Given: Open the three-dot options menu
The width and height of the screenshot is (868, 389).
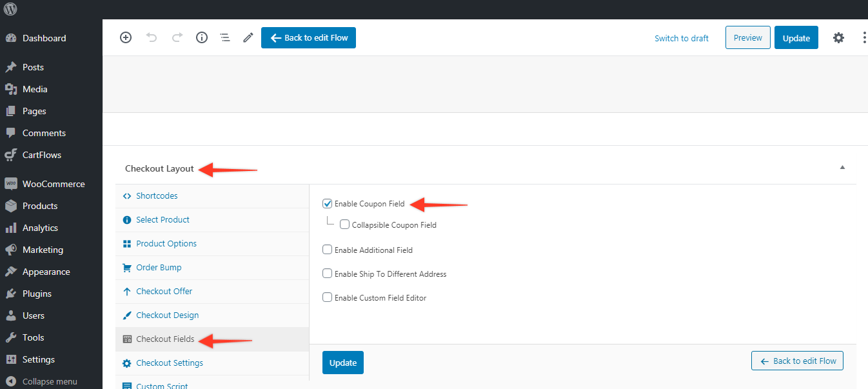Looking at the screenshot, I should coord(864,37).
